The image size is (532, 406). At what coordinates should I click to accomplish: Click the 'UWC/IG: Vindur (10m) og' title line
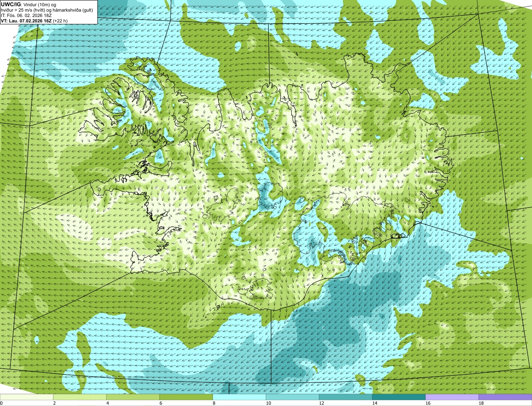pos(29,4)
